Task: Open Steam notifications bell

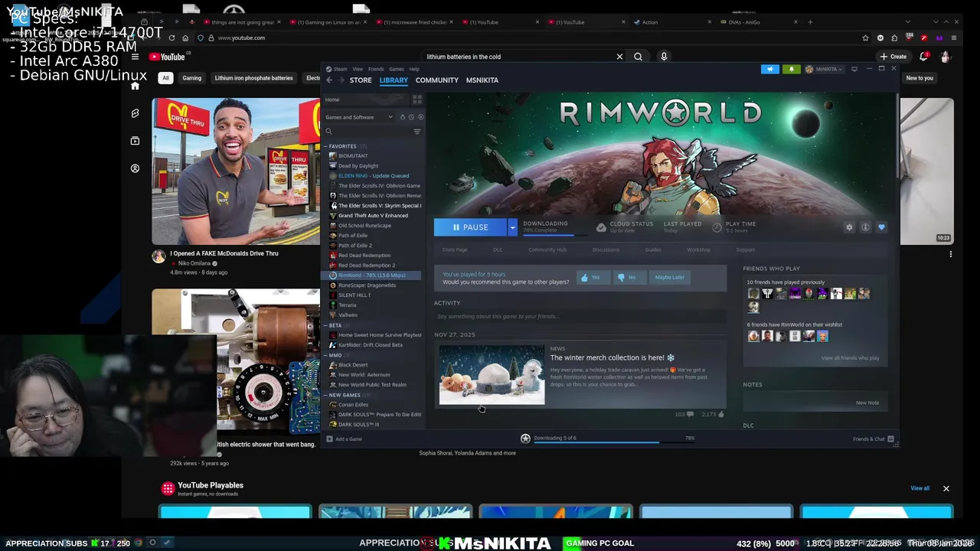Action: click(792, 69)
